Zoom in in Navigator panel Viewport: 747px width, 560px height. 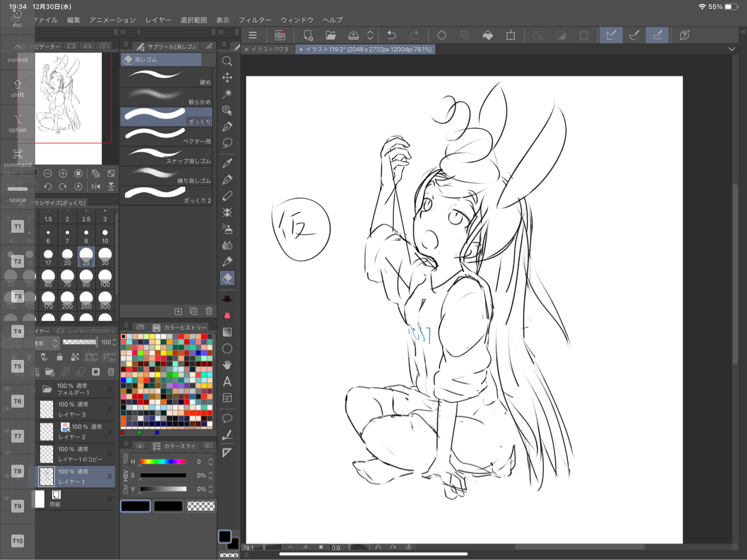(63, 173)
